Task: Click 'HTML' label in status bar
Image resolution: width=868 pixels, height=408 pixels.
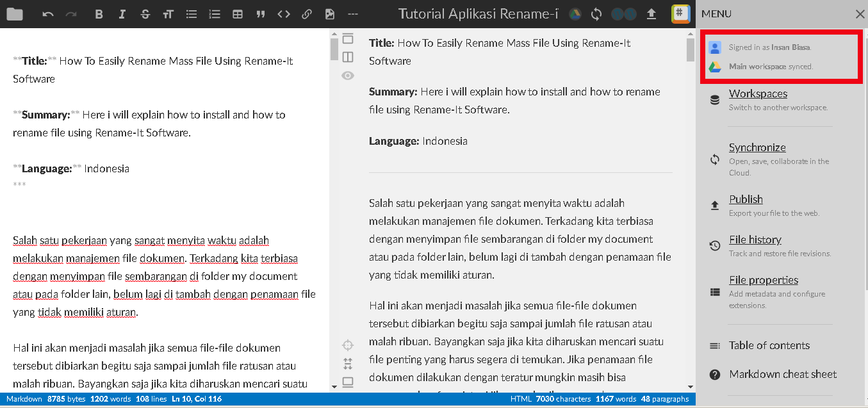Action: point(520,399)
